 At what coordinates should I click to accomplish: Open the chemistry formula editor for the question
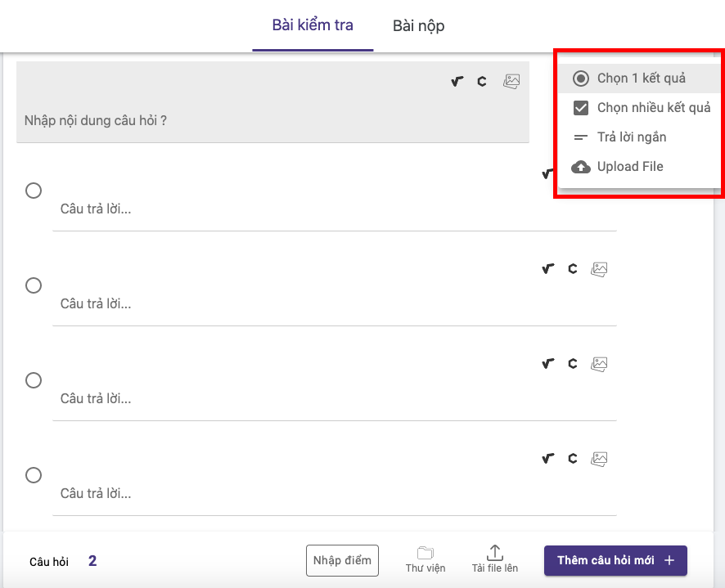tap(481, 81)
